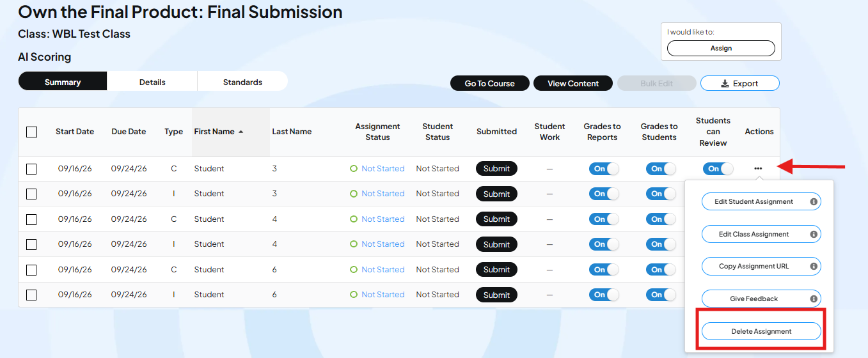
Task: Click info icon beside Give Feedback
Action: [814, 299]
